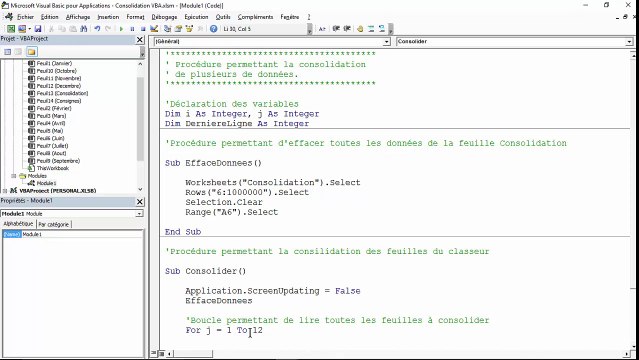
Task: Click the Indent icon in Edit toolbar
Action: click(336, 29)
